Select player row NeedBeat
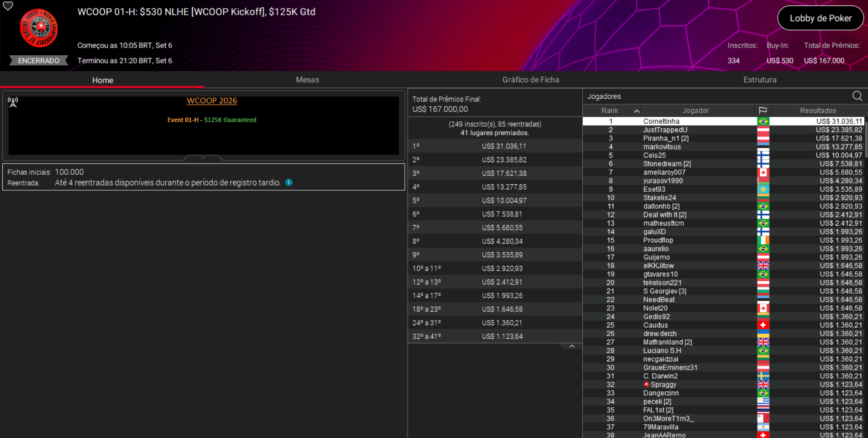868x438 pixels. click(724, 300)
